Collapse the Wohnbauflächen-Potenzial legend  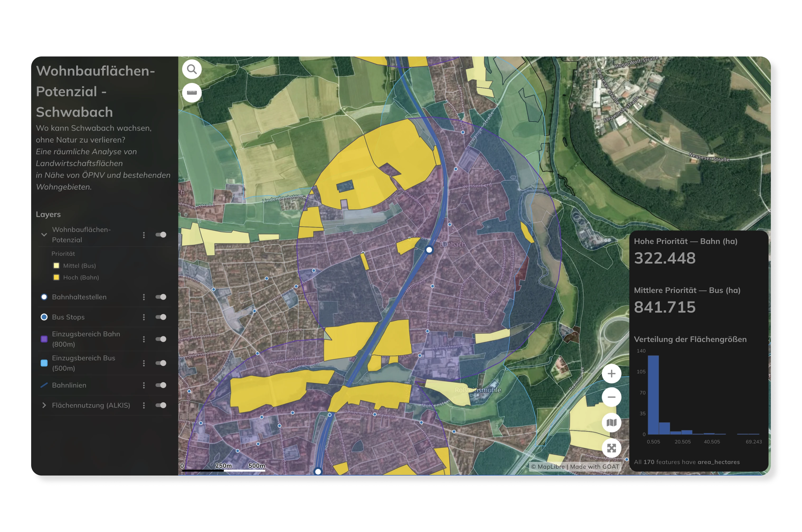(x=44, y=235)
